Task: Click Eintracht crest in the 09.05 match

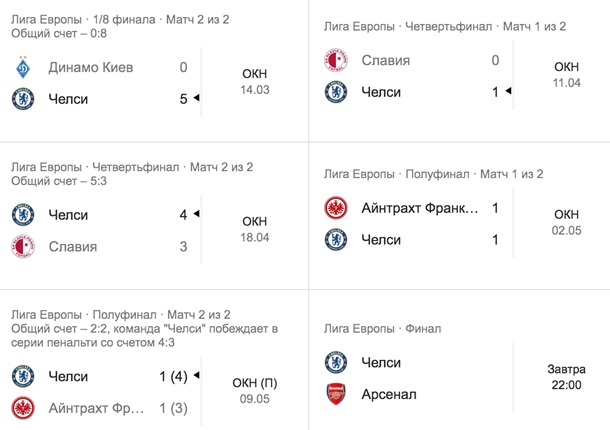Action: tap(23, 408)
